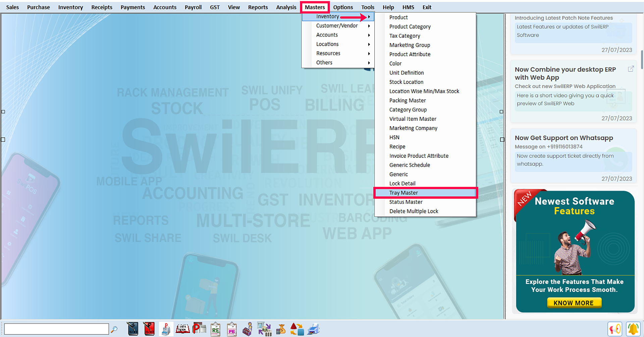644x337 pixels.
Task: Open the Whatsapp support news card
Action: point(574,156)
